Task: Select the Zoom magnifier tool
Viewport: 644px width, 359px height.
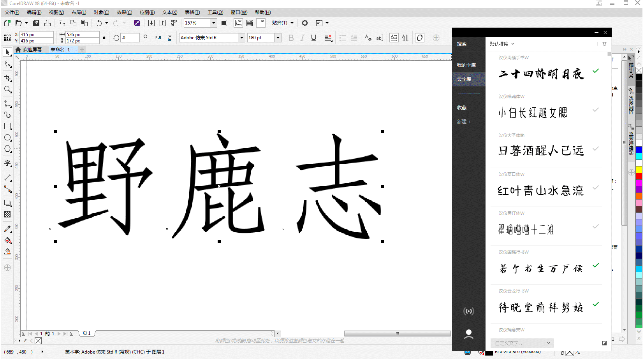Action: pos(7,90)
